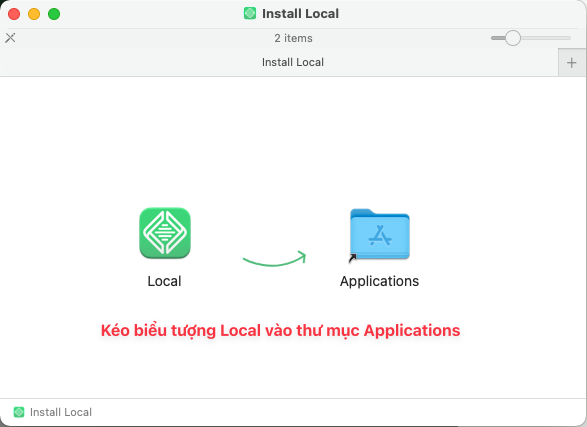Click the Local label text under the app icon
The height and width of the screenshot is (427, 587).
point(164,281)
